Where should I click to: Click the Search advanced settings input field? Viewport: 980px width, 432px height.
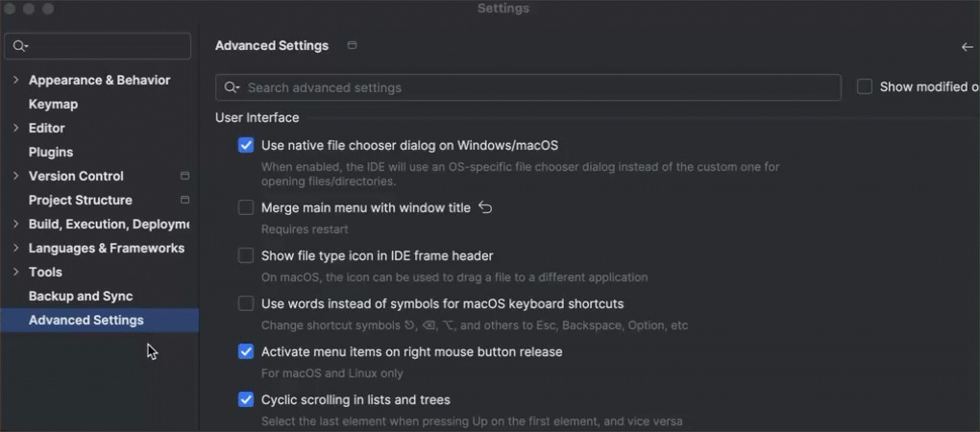coord(538,87)
